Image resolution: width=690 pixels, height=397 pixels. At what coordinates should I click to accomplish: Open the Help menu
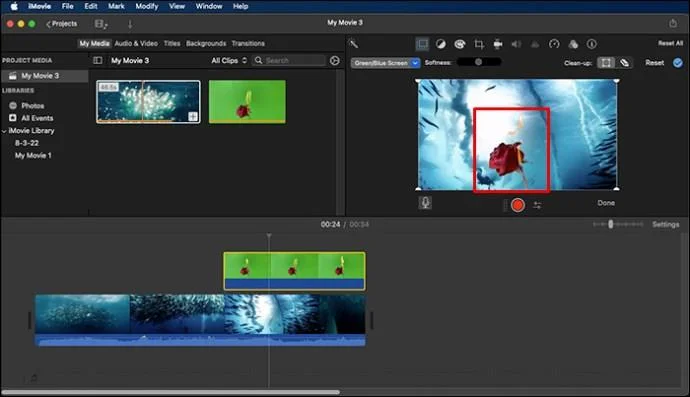(240, 6)
